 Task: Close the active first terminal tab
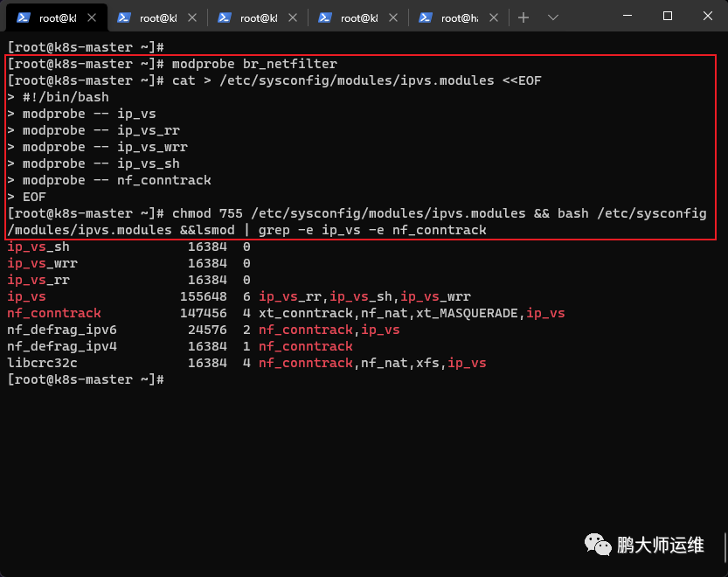(x=92, y=17)
